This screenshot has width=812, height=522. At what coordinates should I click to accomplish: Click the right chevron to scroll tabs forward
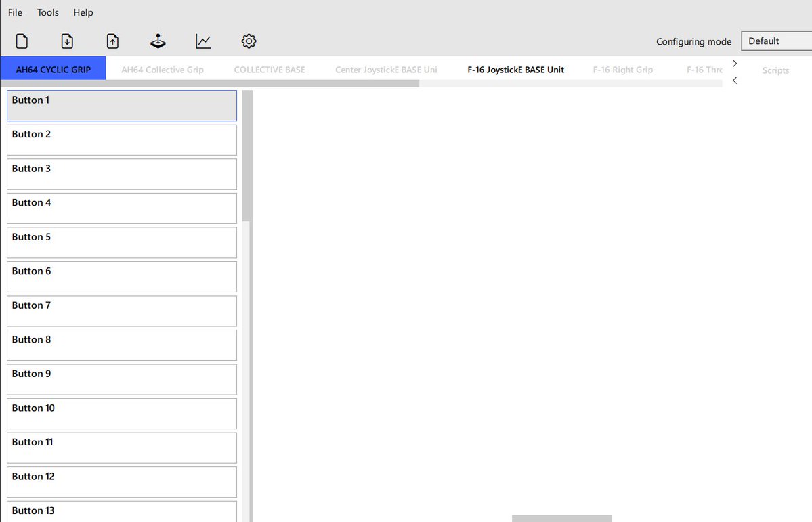[734, 63]
